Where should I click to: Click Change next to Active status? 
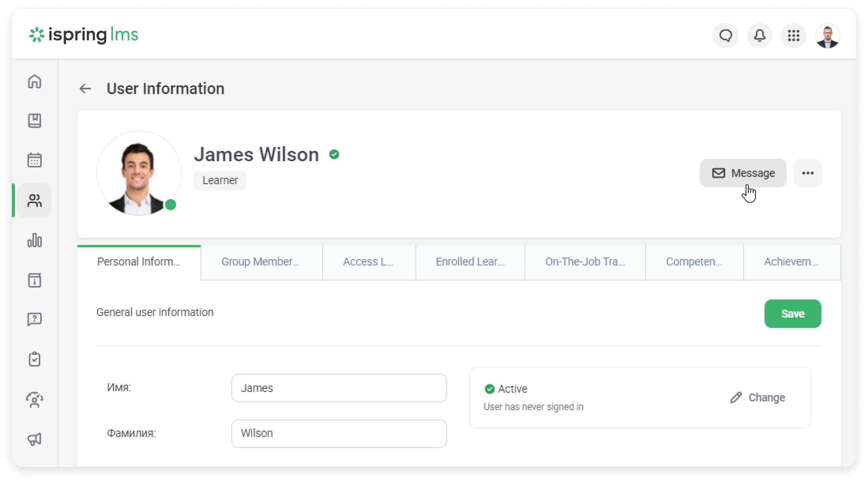(x=758, y=397)
